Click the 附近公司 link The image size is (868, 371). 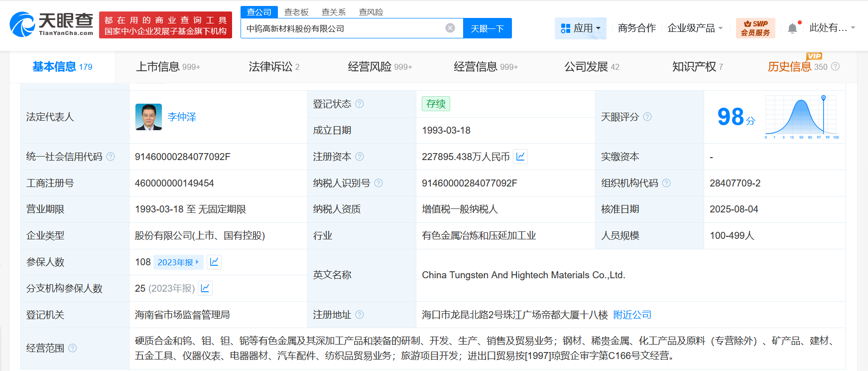point(632,315)
